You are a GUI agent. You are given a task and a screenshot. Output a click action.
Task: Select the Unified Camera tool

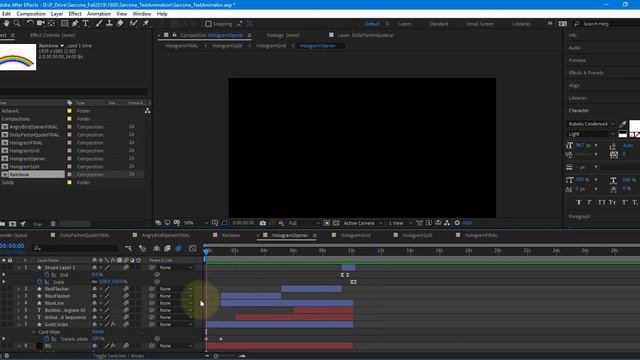click(x=40, y=23)
